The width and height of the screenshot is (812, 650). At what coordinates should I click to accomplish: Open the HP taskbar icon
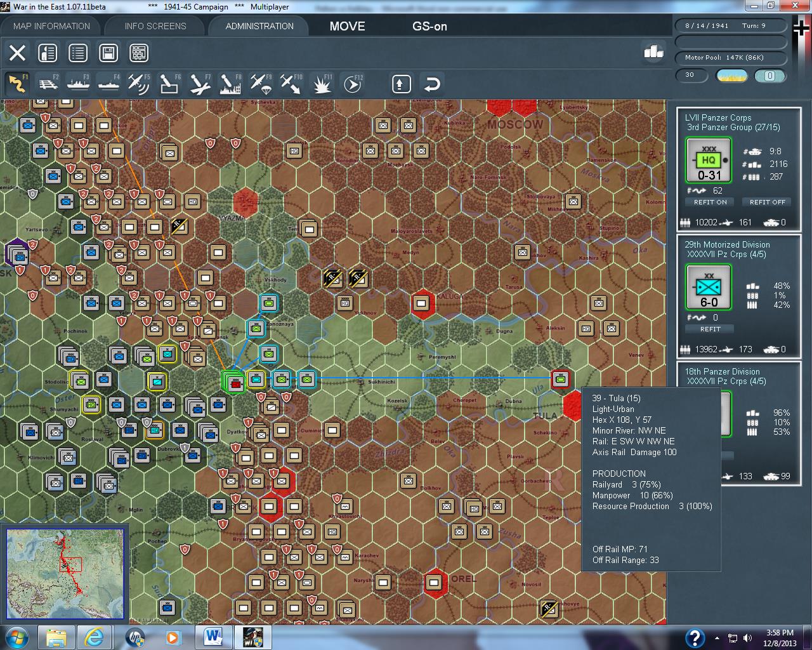pos(134,637)
